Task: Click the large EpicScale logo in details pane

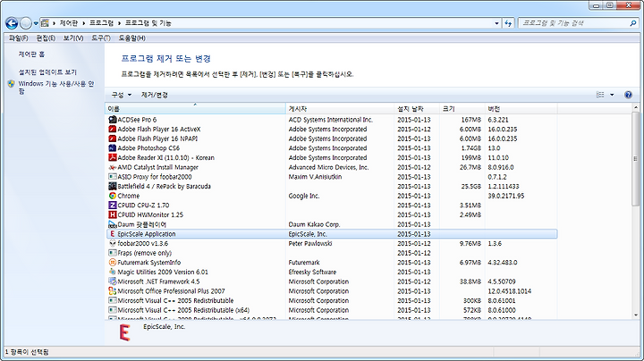Action: pos(125,332)
